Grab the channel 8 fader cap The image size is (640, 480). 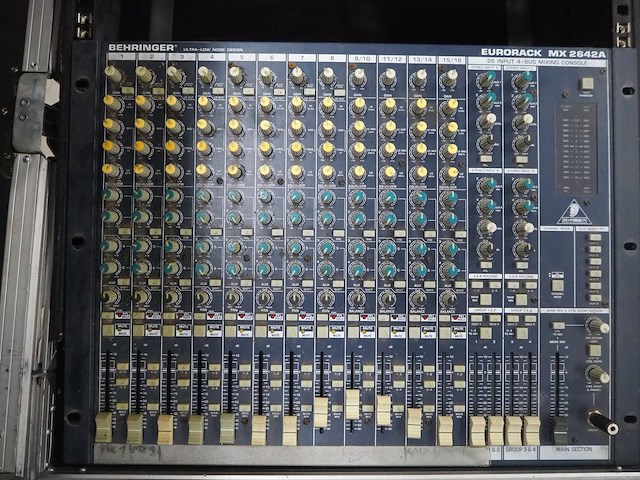coord(321,412)
